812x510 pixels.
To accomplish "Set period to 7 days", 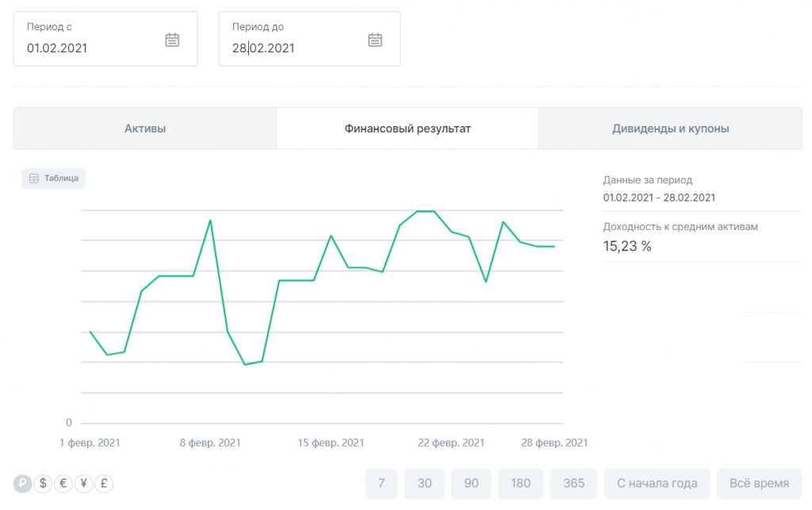I will (381, 483).
